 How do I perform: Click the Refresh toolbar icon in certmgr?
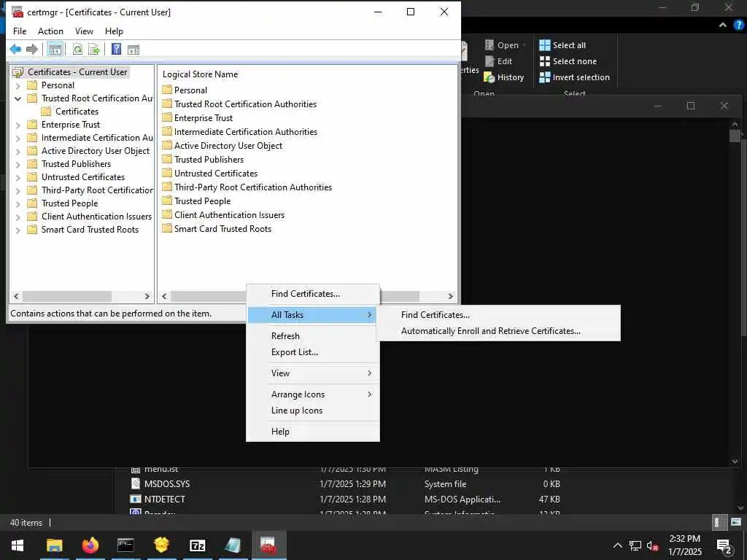(x=77, y=49)
